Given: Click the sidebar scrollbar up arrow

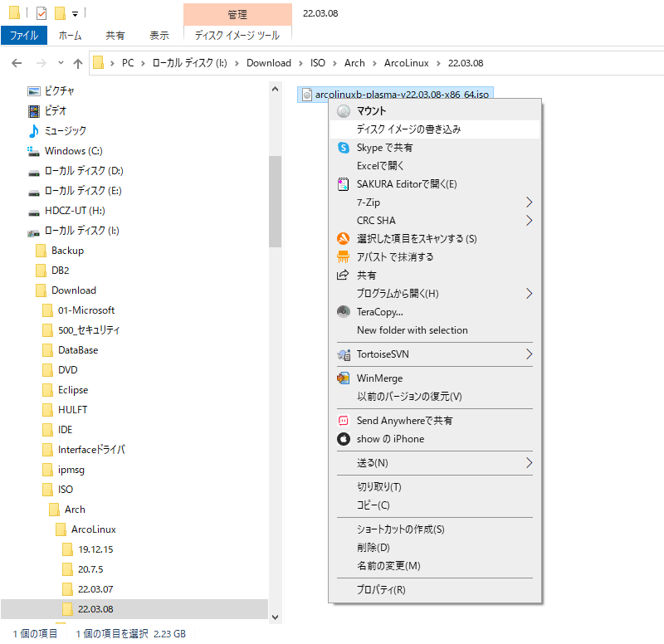Looking at the screenshot, I should 275,89.
